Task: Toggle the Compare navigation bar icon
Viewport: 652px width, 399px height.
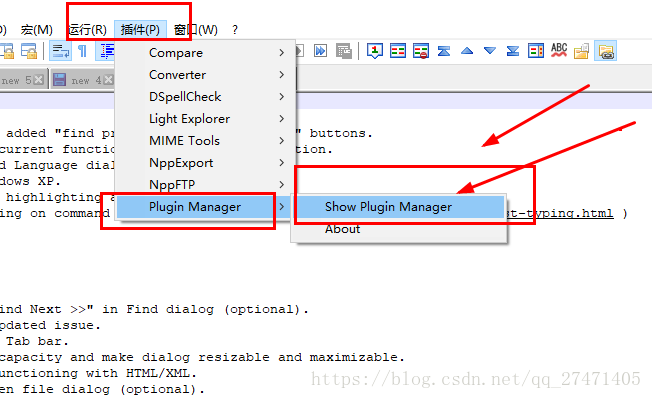Action: (x=536, y=51)
